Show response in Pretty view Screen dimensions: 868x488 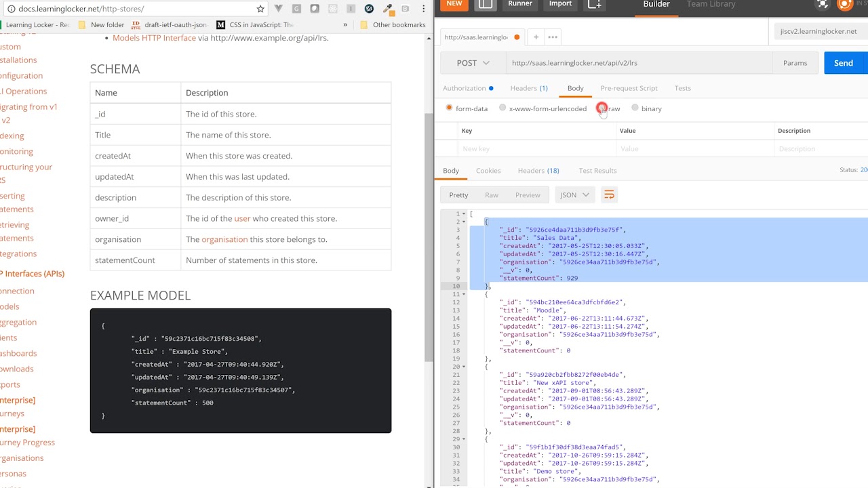click(458, 195)
